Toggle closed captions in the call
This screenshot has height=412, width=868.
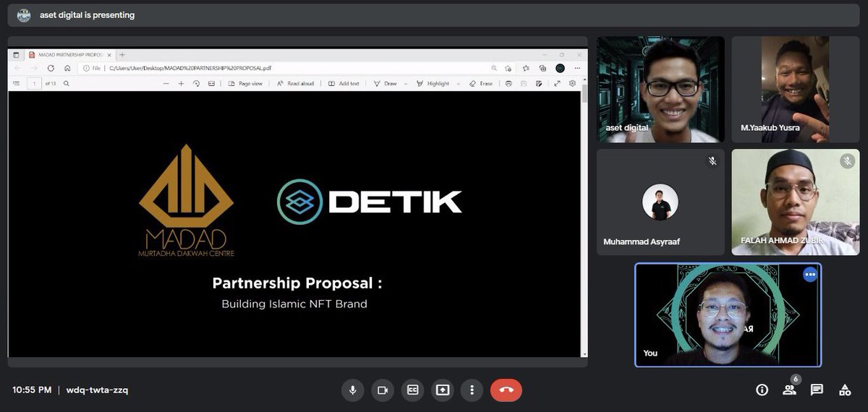[x=412, y=390]
